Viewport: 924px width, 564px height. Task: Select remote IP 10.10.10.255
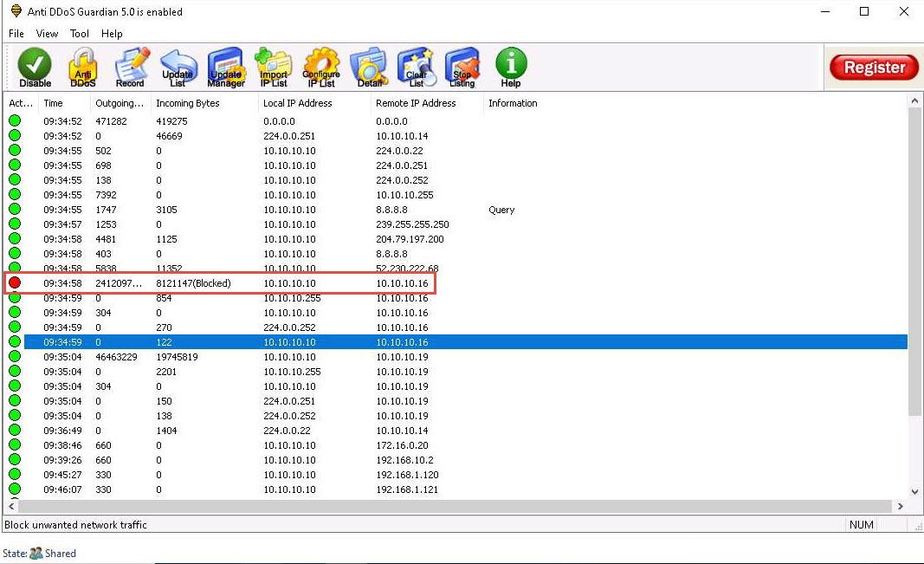pos(404,195)
